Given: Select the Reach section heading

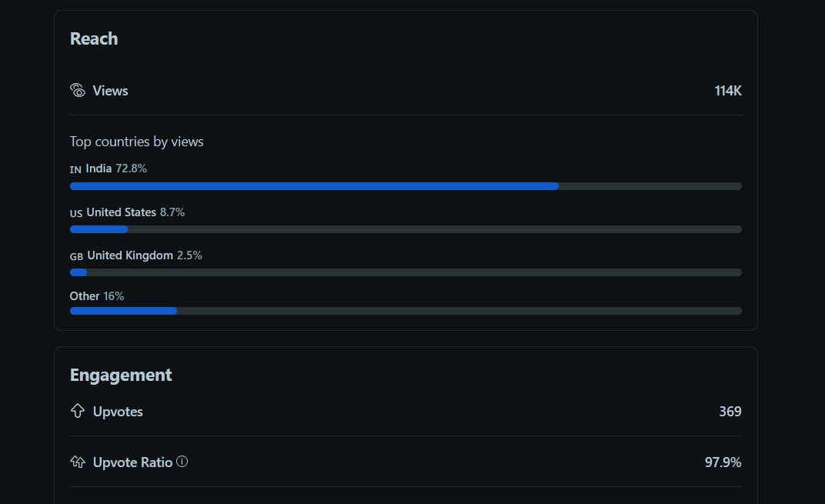Looking at the screenshot, I should pos(94,39).
